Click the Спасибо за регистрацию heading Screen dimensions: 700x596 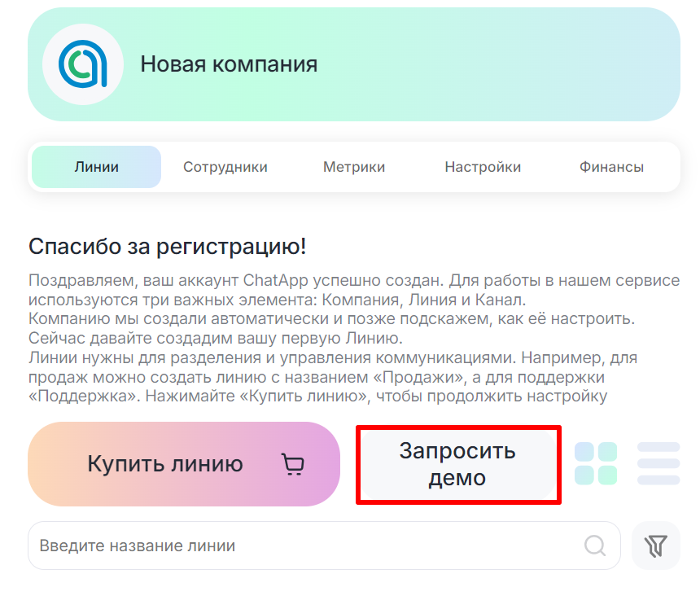[168, 246]
